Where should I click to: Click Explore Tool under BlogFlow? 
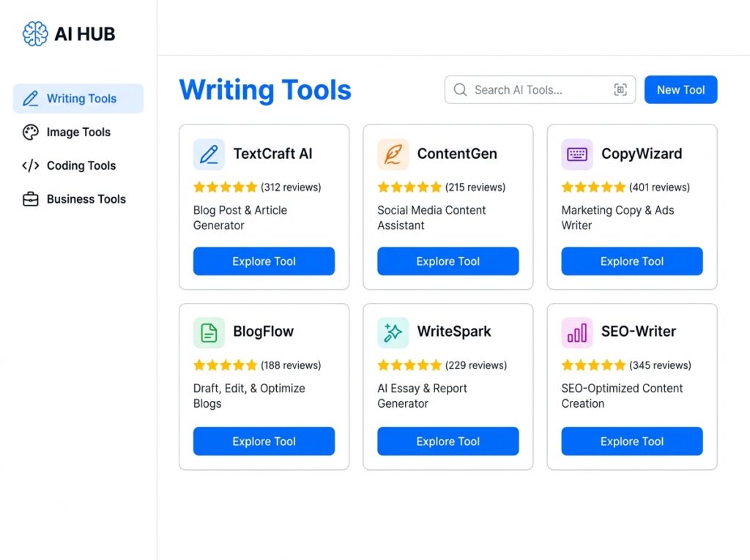[x=264, y=441]
